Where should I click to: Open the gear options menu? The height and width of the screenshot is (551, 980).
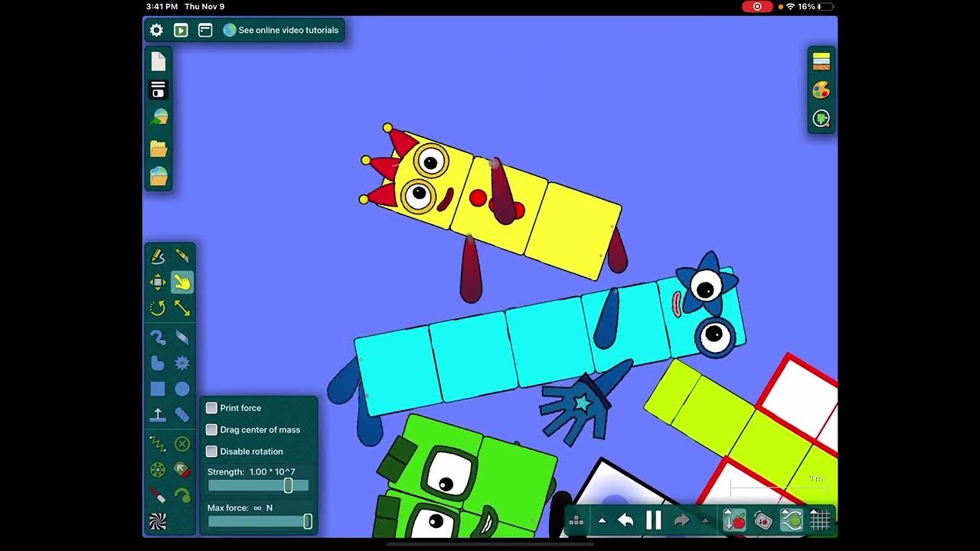156,31
